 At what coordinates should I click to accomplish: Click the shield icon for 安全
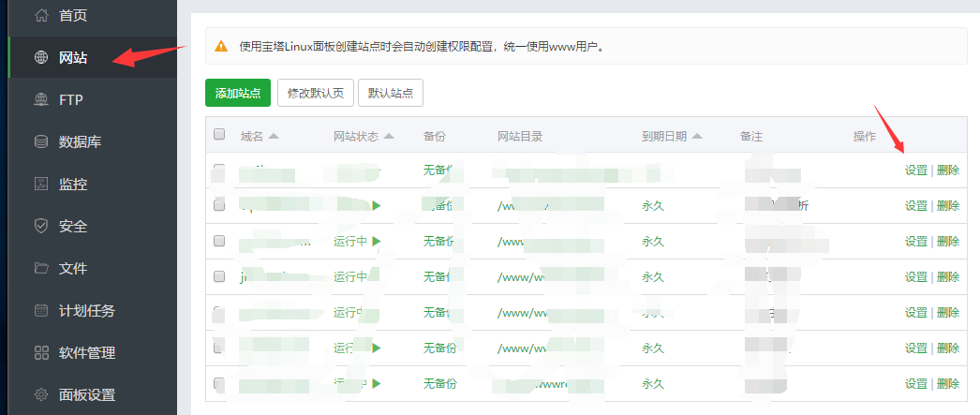click(40, 226)
